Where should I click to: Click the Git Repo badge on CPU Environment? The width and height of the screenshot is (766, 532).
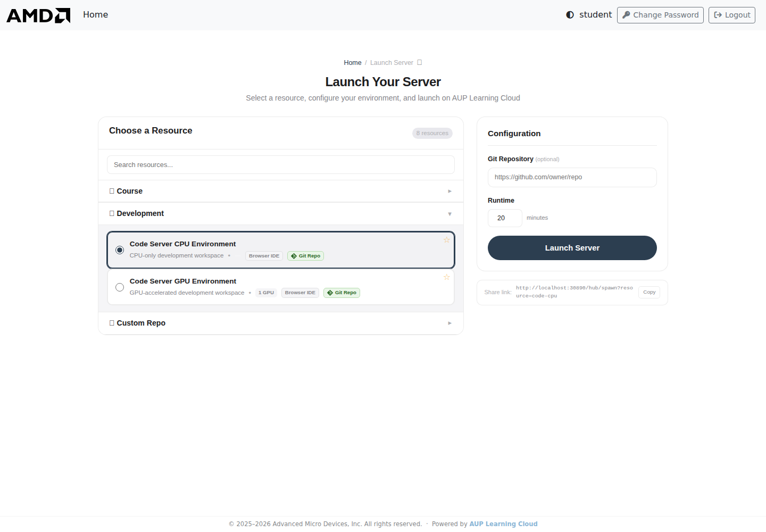point(306,256)
